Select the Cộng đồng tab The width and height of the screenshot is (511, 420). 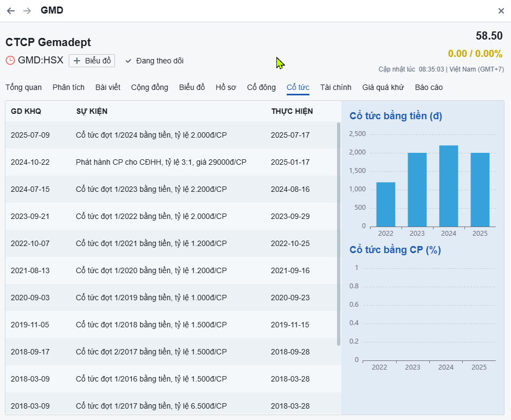point(150,87)
